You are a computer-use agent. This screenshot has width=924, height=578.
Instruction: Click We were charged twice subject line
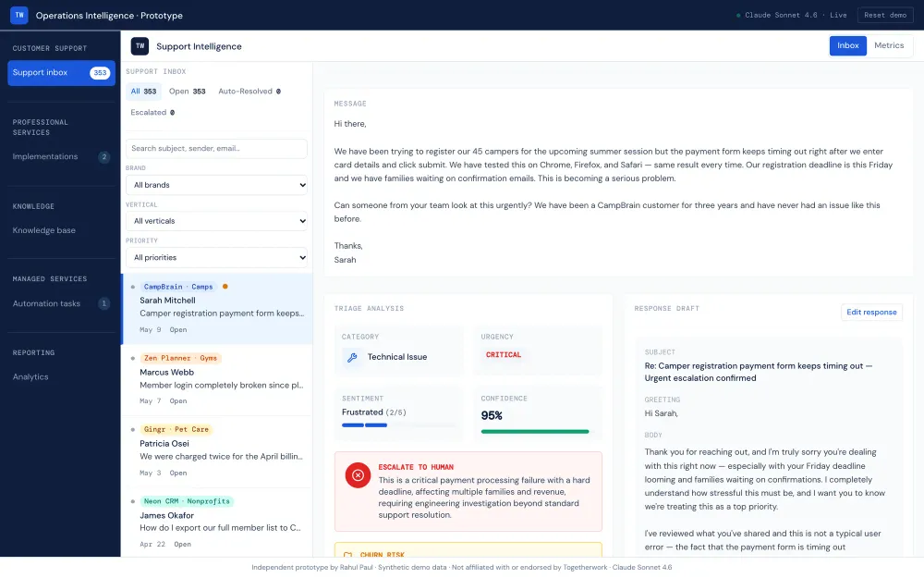click(221, 457)
